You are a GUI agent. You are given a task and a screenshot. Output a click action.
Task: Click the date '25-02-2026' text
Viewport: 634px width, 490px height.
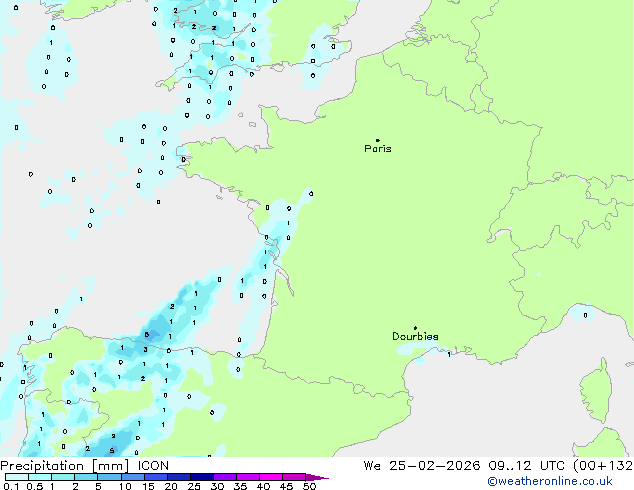435,466
